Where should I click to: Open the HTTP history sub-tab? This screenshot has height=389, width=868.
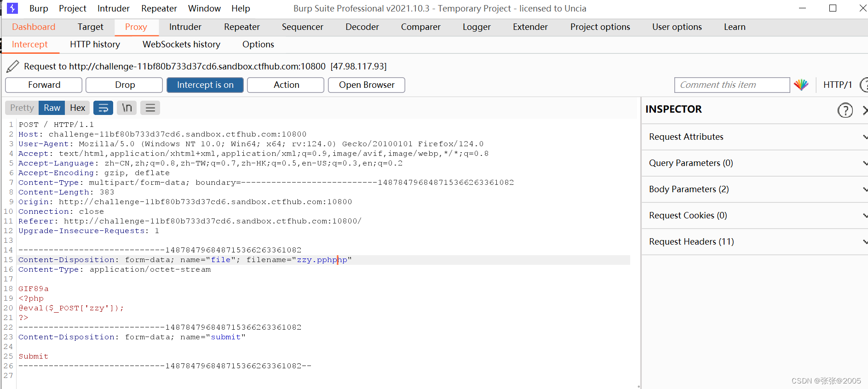[x=95, y=45]
